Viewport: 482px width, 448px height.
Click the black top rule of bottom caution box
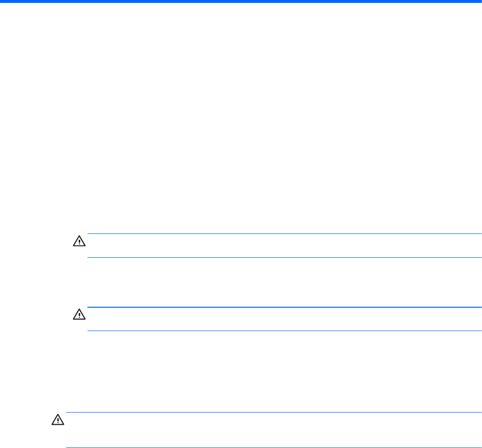tap(270, 413)
